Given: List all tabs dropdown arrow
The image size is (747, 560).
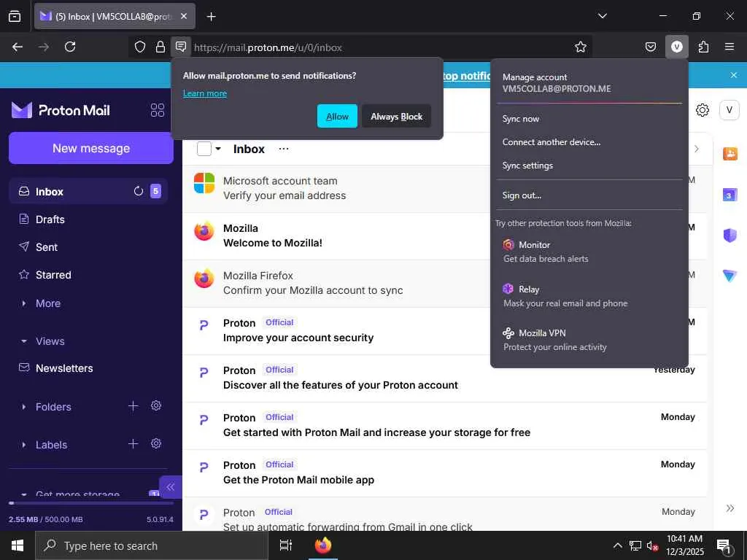Looking at the screenshot, I should 602,16.
